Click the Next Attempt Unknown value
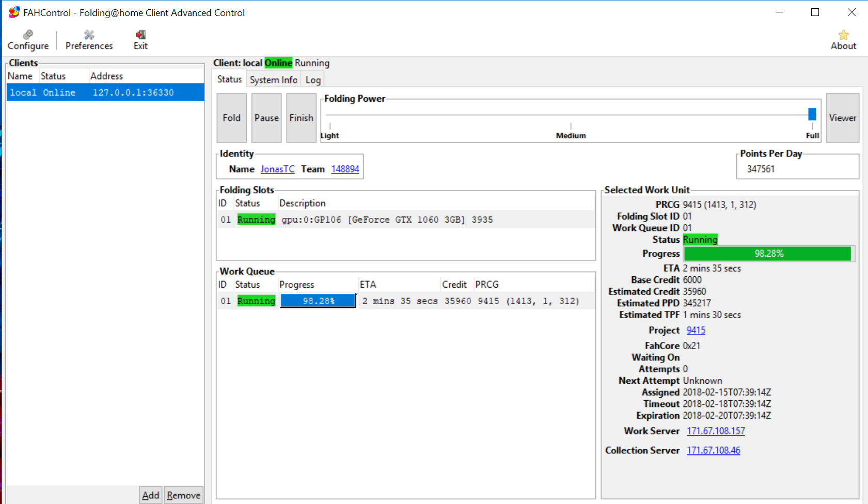The image size is (868, 504). point(702,381)
